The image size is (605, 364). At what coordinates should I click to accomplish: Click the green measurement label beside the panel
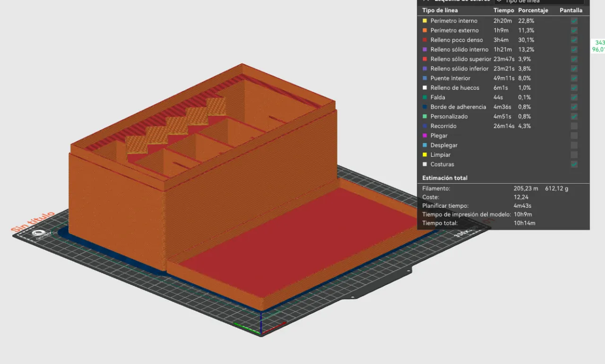coord(598,45)
